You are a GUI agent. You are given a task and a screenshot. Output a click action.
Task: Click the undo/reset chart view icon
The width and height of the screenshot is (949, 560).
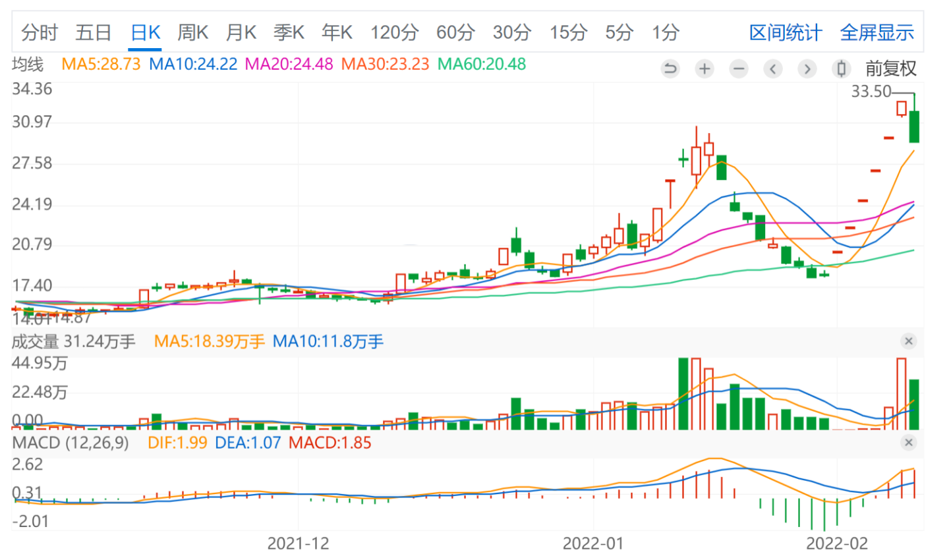coord(670,69)
